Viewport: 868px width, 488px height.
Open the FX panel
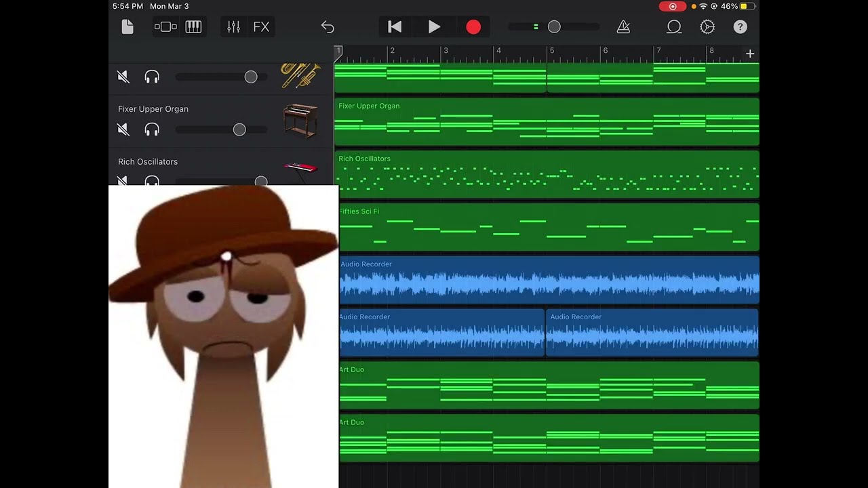[261, 27]
